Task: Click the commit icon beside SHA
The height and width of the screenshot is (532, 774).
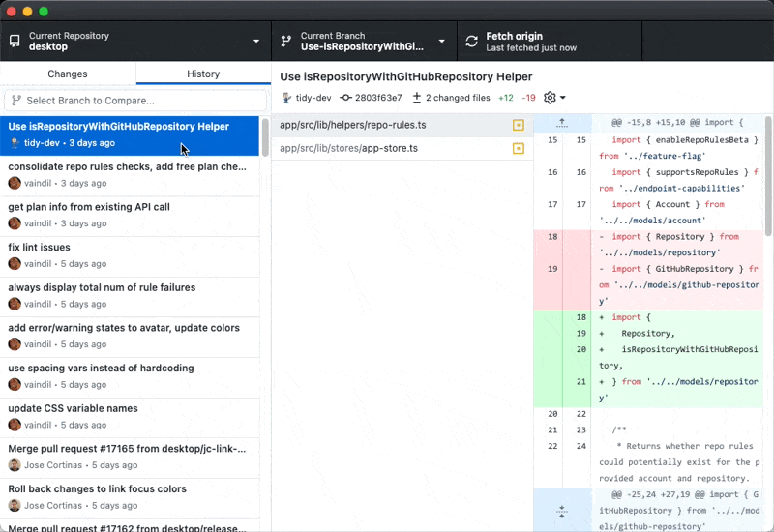Action: tap(345, 98)
